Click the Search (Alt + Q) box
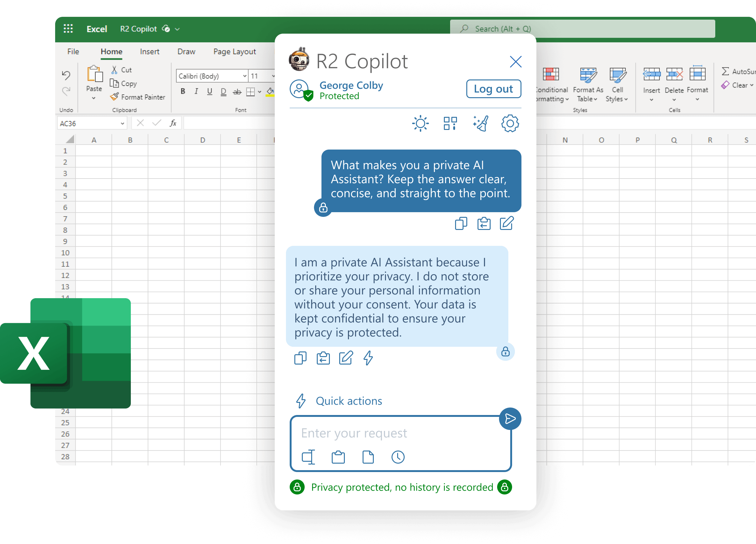Image resolution: width=756 pixels, height=544 pixels. click(582, 29)
